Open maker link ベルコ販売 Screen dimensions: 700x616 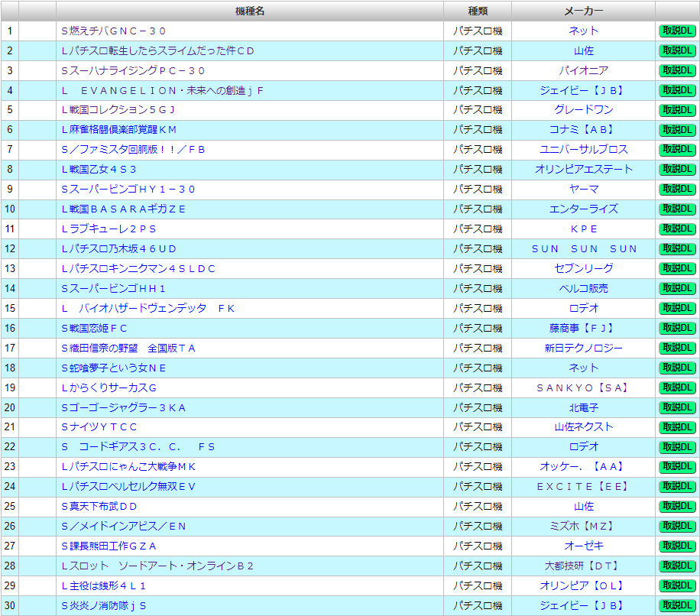point(584,289)
